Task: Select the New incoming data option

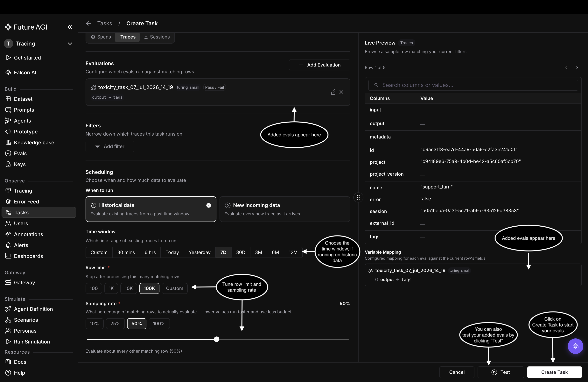Action: 285,209
